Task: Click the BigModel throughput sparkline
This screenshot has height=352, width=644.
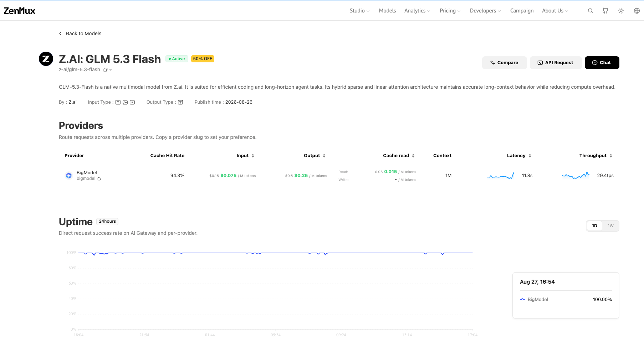Action: pos(576,175)
